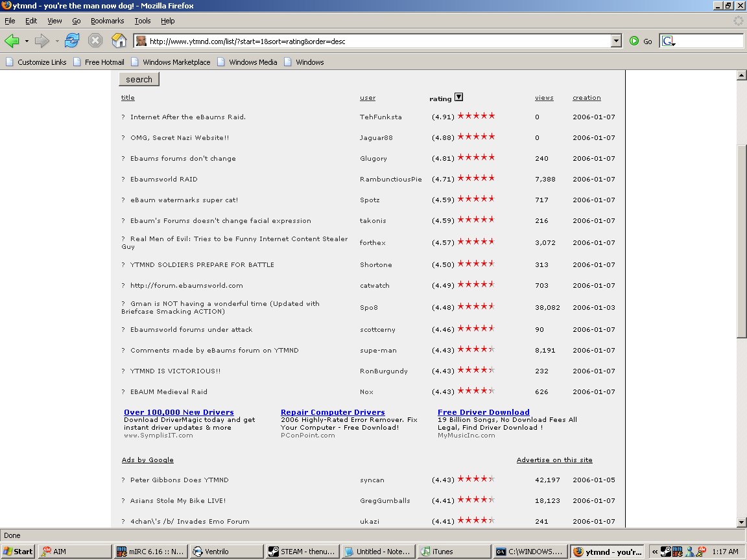Click the Reload page icon
Screen dimensions: 747x560
click(x=72, y=41)
